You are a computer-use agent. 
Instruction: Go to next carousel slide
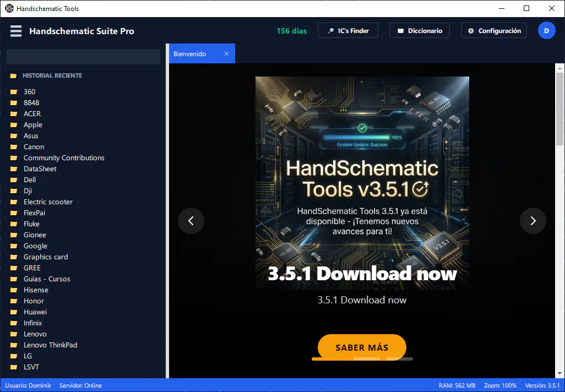[x=533, y=221]
